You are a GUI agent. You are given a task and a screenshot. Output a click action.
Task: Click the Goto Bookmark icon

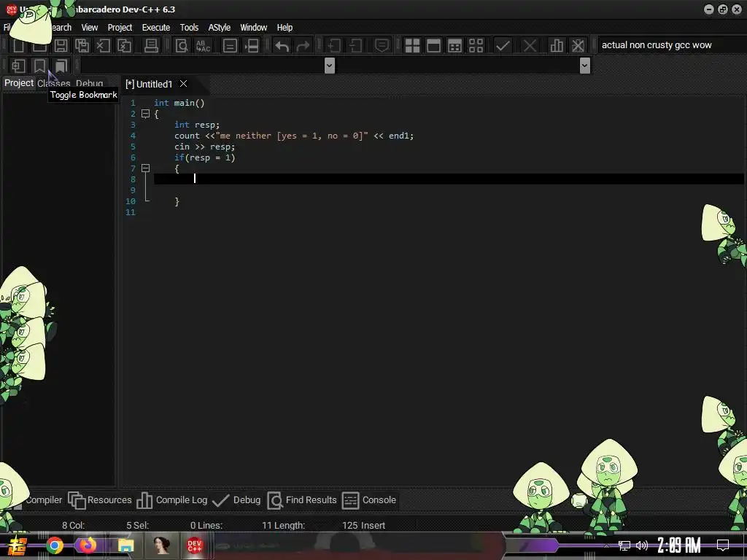61,66
